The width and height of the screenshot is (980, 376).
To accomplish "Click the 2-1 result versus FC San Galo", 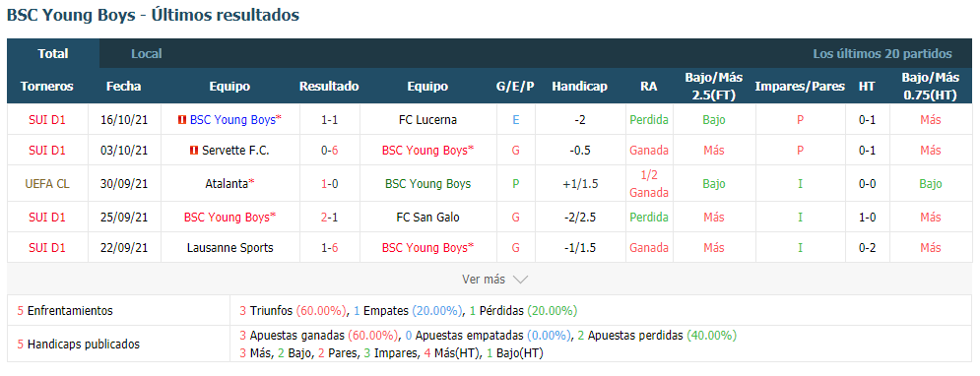I will (329, 218).
